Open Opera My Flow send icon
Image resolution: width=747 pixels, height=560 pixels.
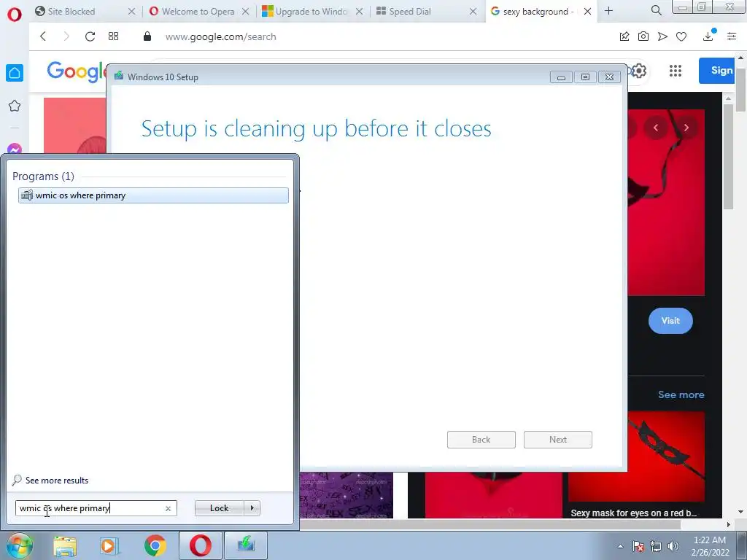(662, 36)
